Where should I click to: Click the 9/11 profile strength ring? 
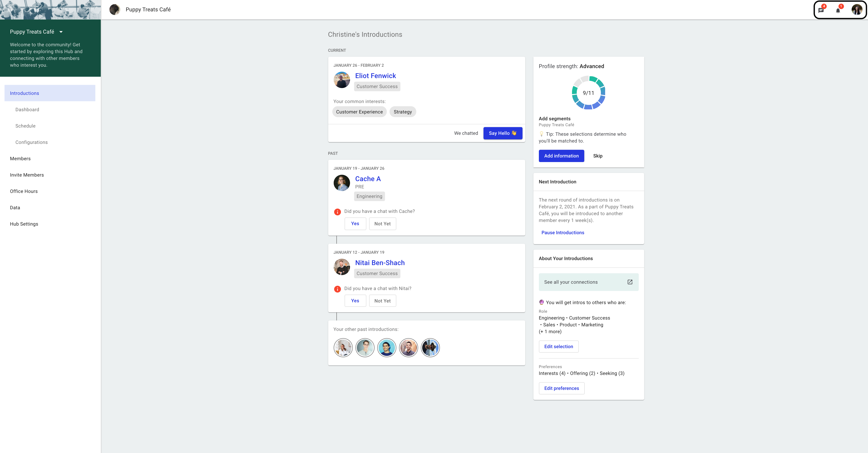click(589, 93)
